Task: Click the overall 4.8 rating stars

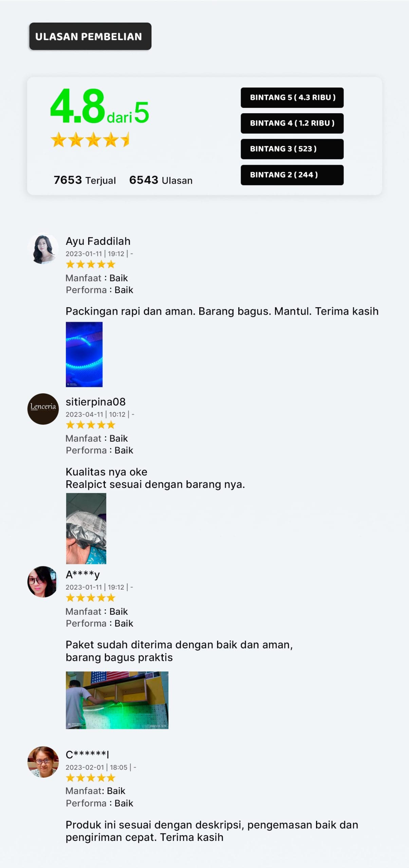Action: click(90, 140)
